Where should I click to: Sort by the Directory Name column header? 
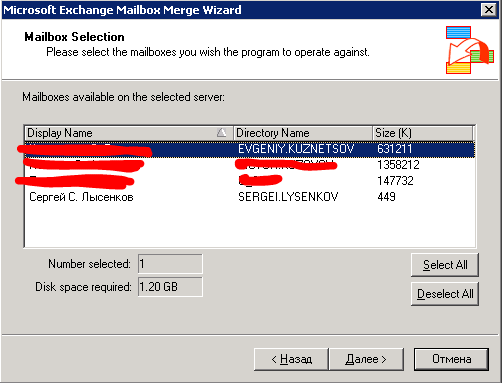[303, 133]
